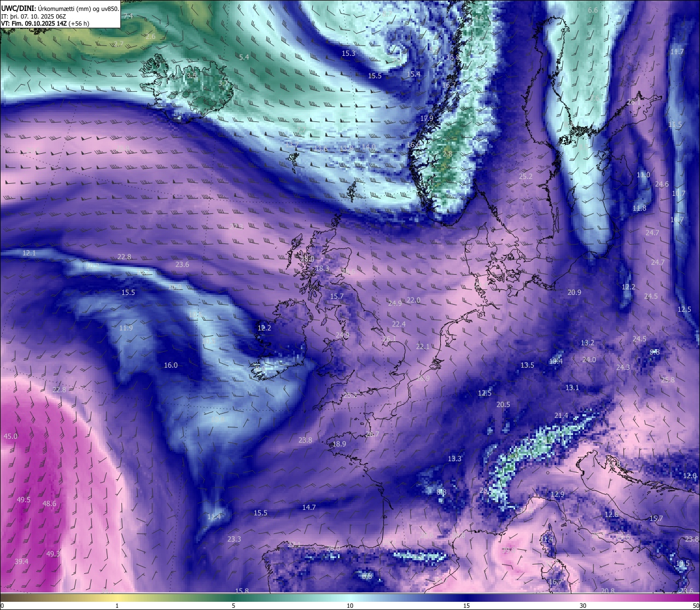Click the 49.3 value label
The height and width of the screenshot is (610, 700).
click(x=52, y=554)
